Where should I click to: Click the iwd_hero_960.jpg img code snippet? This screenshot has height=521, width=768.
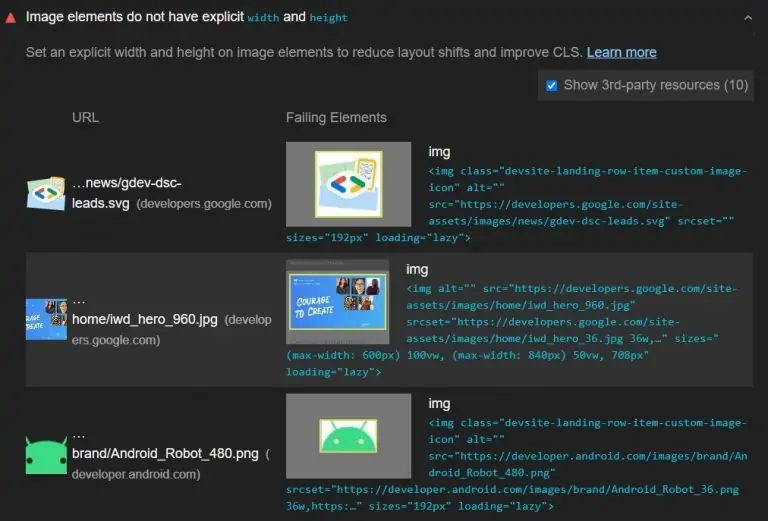coord(512,330)
